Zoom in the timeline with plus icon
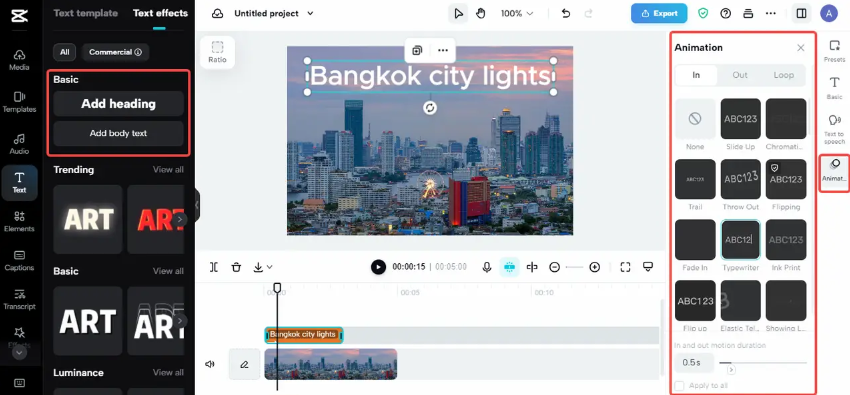This screenshot has height=395, width=850. click(595, 267)
